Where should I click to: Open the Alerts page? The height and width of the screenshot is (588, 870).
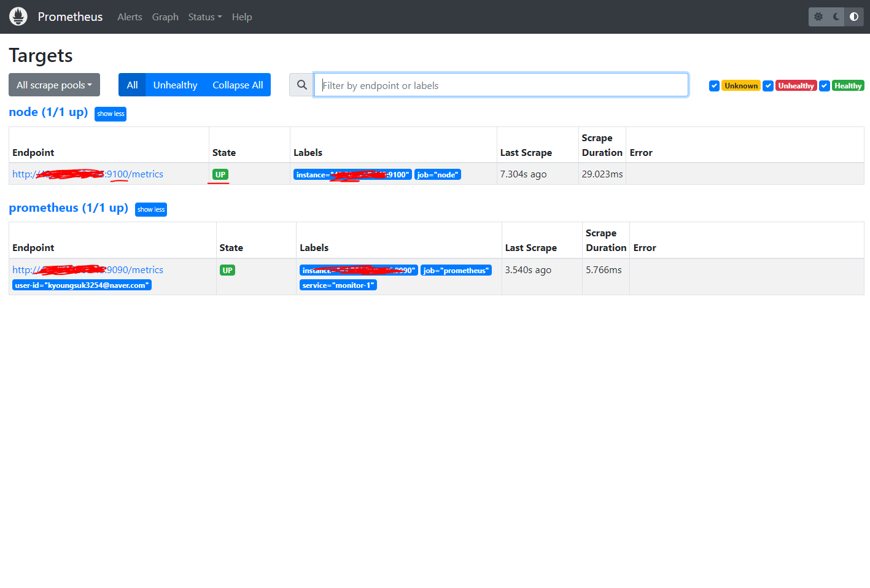130,17
